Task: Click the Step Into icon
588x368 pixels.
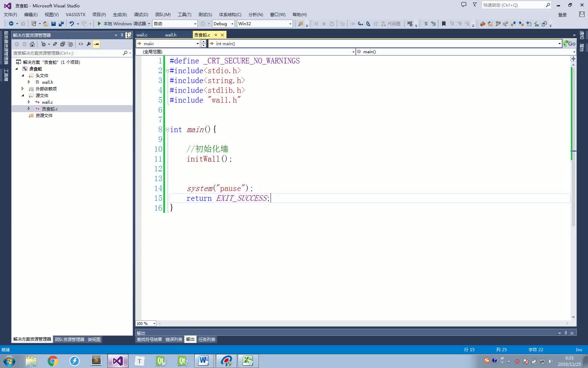Action: (x=360, y=24)
